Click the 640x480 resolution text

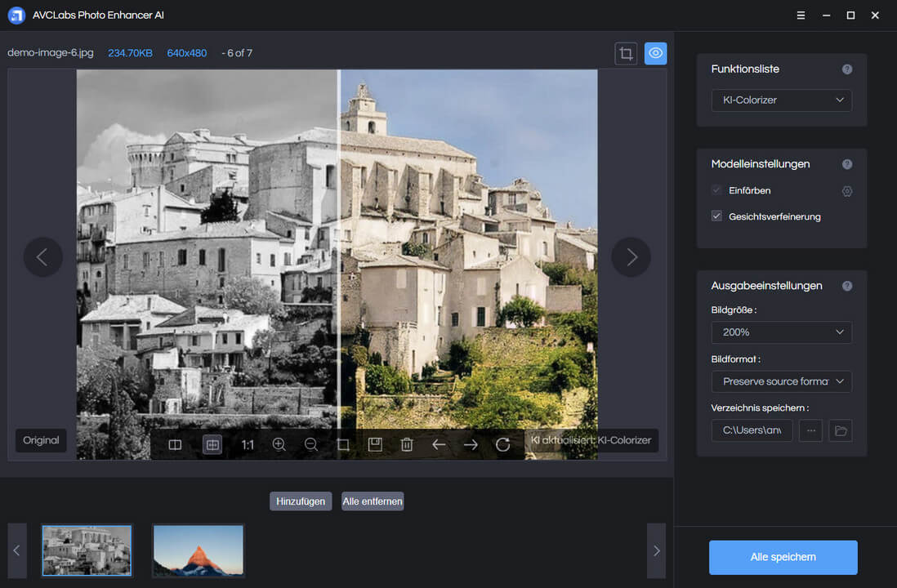187,53
